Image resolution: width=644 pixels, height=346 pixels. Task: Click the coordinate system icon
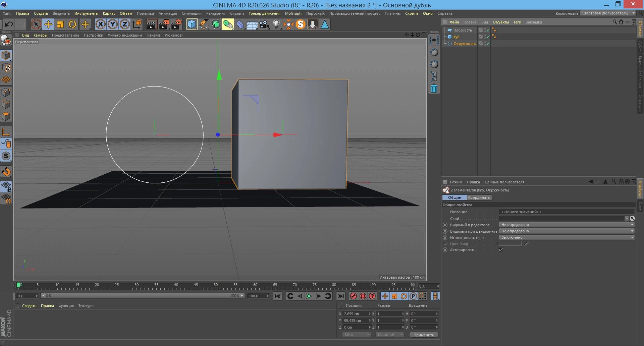(x=137, y=24)
